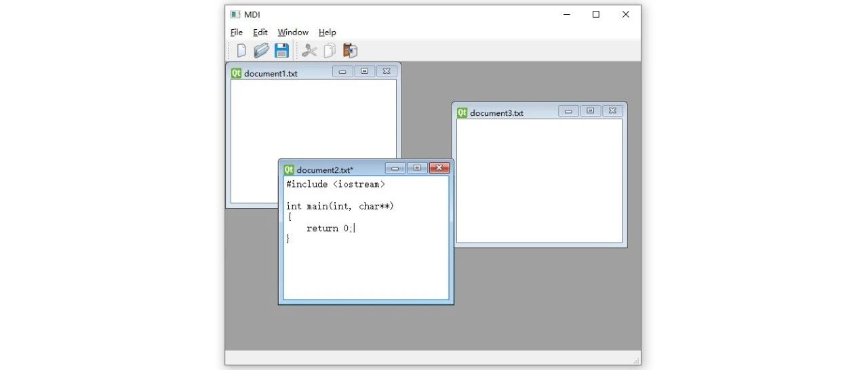The width and height of the screenshot is (868, 370).
Task: Close the main MDI window
Action: 626,14
